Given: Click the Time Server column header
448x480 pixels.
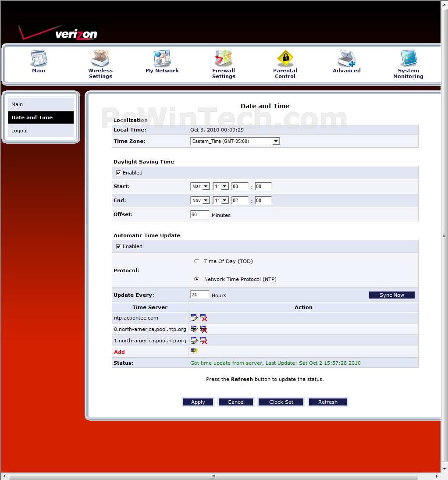Looking at the screenshot, I should click(150, 307).
